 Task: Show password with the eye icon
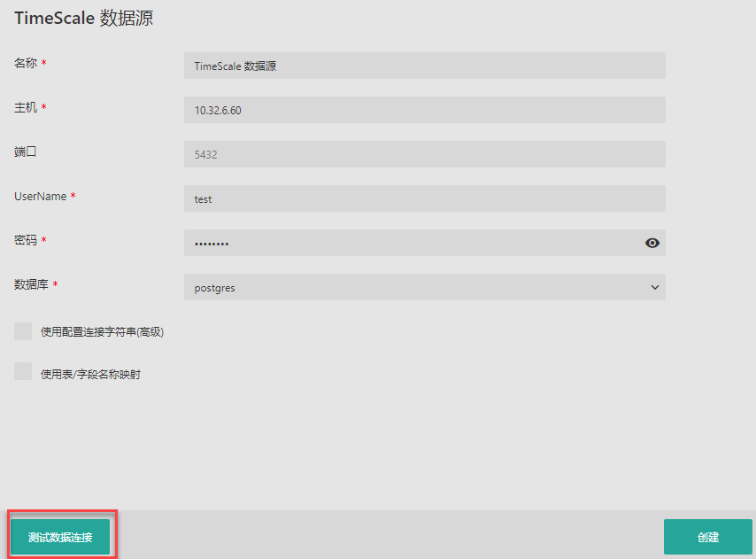click(652, 243)
